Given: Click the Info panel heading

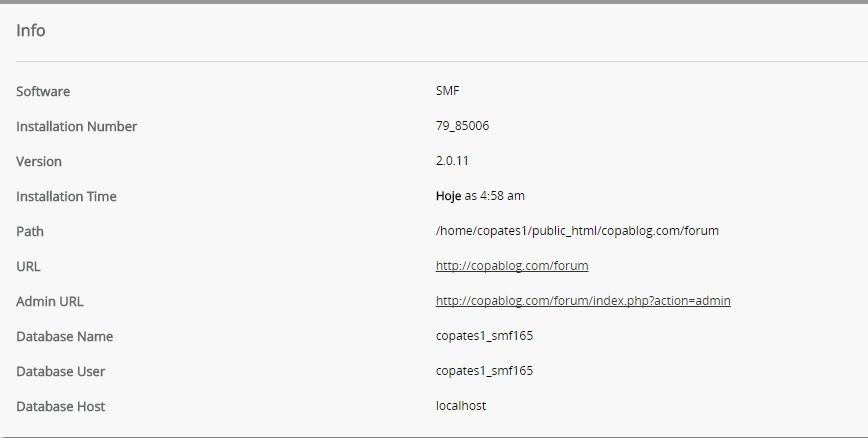Looking at the screenshot, I should pyautogui.click(x=30, y=30).
